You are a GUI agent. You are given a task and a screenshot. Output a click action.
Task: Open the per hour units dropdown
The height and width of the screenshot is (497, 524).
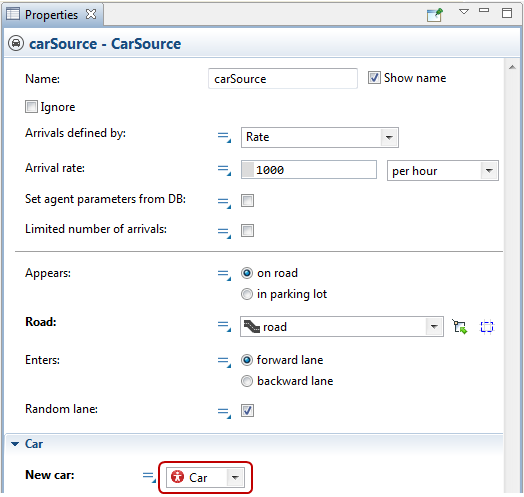pos(442,171)
